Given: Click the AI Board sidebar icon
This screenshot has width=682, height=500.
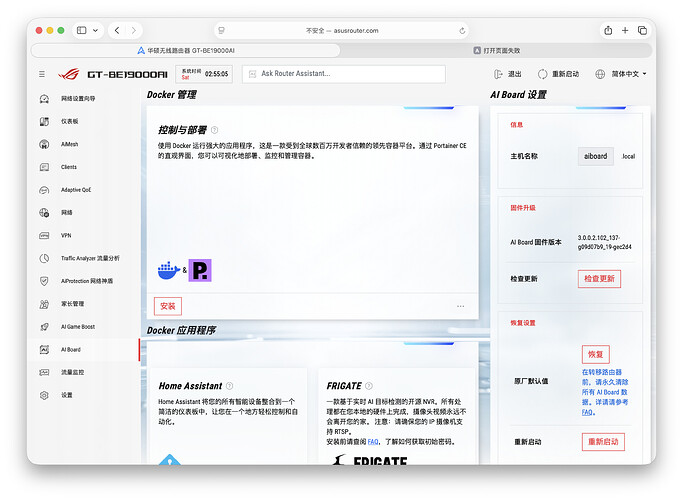Looking at the screenshot, I should (44, 350).
